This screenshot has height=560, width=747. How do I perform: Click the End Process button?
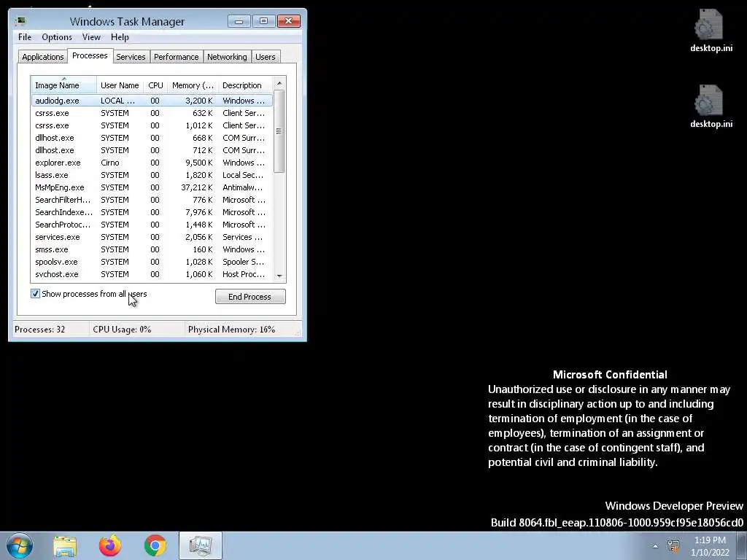[x=250, y=297]
